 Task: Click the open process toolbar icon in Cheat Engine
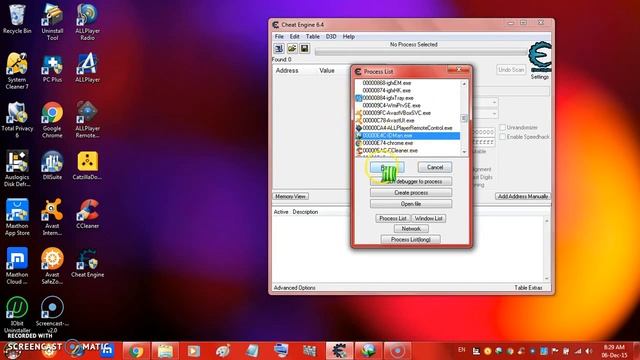click(x=279, y=49)
